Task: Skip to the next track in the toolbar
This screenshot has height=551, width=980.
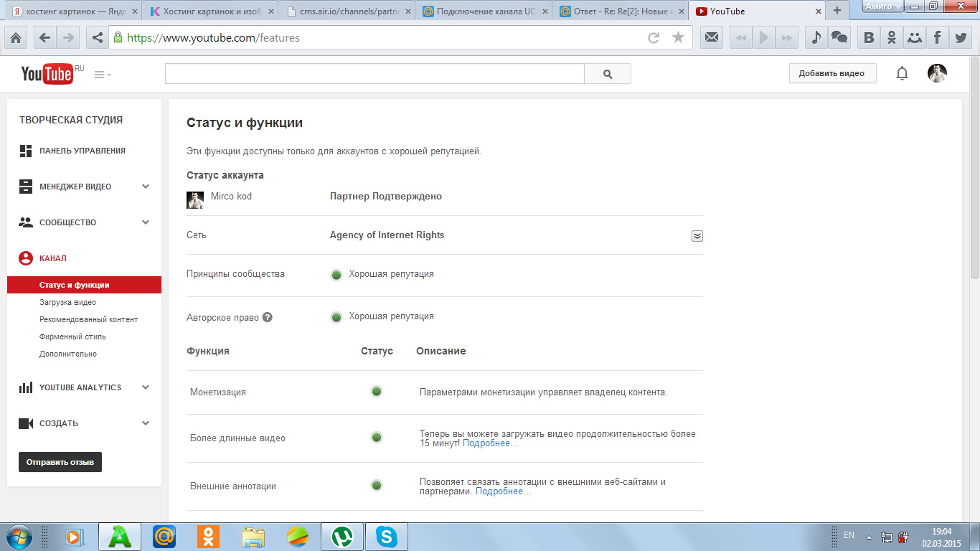Action: pos(787,38)
